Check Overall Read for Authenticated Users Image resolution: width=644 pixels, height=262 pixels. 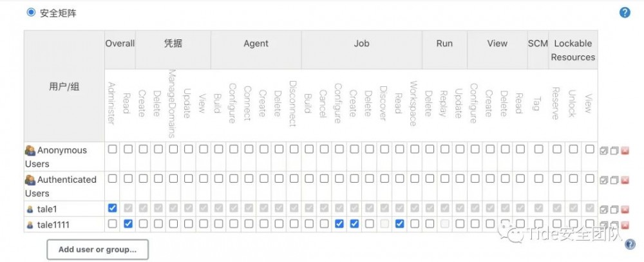(x=128, y=179)
